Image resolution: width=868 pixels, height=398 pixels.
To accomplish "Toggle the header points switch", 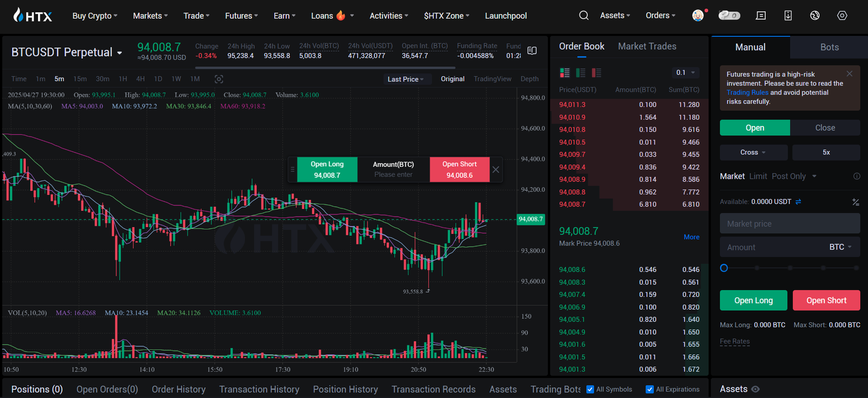I will coord(729,15).
